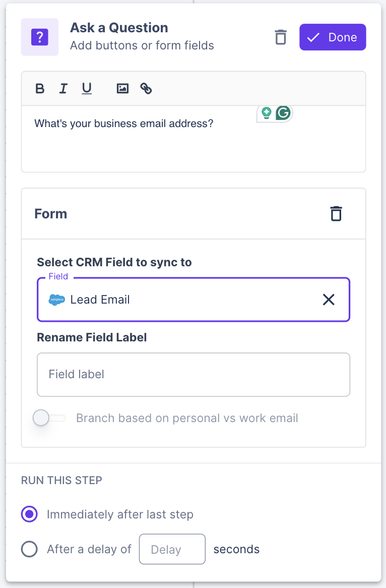Screen dimensions: 386x588
Task: Open the Grammarly icon in the editor
Action: [x=284, y=113]
